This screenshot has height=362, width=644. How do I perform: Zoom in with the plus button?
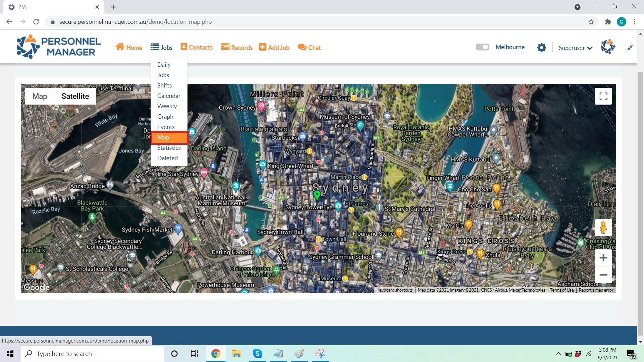(603, 257)
